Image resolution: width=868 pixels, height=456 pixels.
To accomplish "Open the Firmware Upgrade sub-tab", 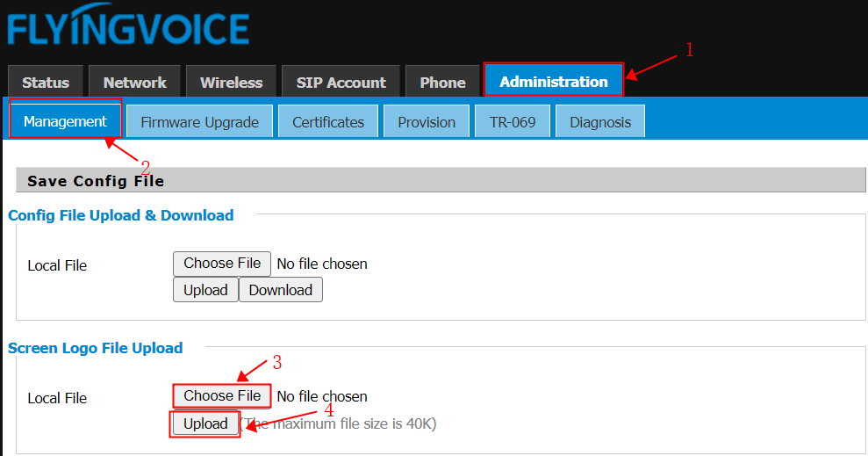I will click(200, 121).
